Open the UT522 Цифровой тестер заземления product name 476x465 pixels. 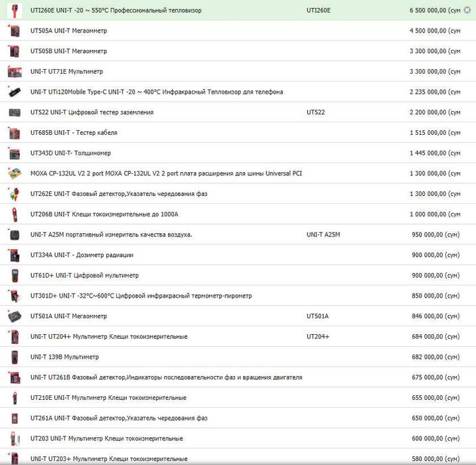tap(92, 112)
